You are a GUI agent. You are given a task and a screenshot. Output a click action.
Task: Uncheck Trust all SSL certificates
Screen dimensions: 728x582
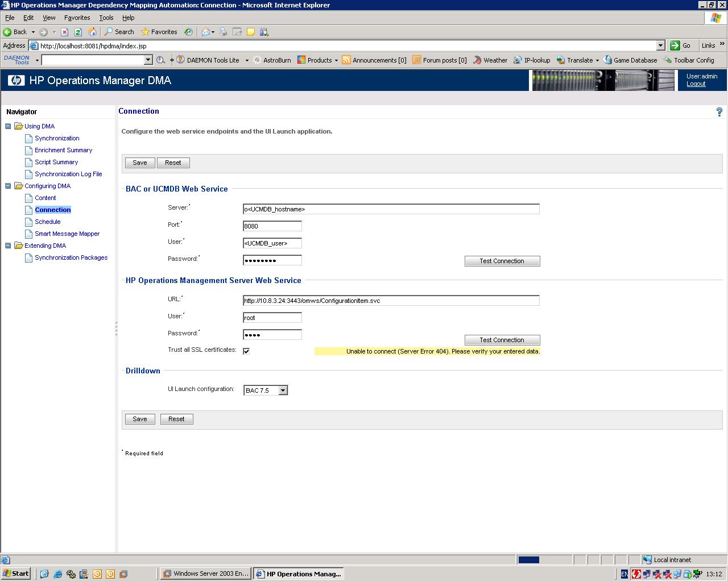(x=246, y=351)
